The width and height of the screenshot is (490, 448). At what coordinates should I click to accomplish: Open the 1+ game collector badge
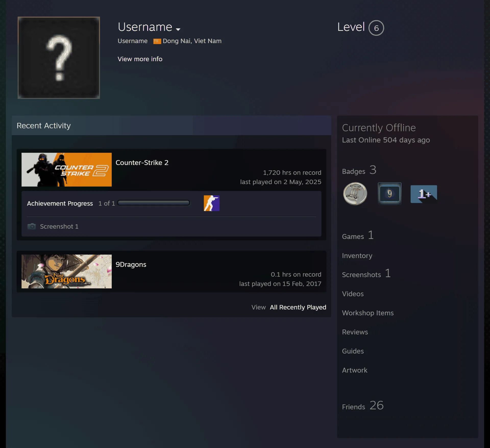pyautogui.click(x=424, y=194)
